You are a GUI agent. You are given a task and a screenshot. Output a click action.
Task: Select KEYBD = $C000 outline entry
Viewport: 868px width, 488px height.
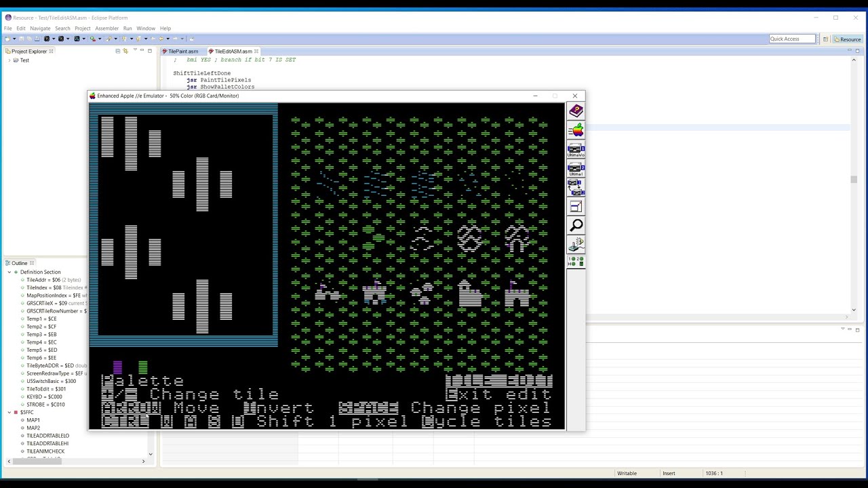(x=41, y=396)
